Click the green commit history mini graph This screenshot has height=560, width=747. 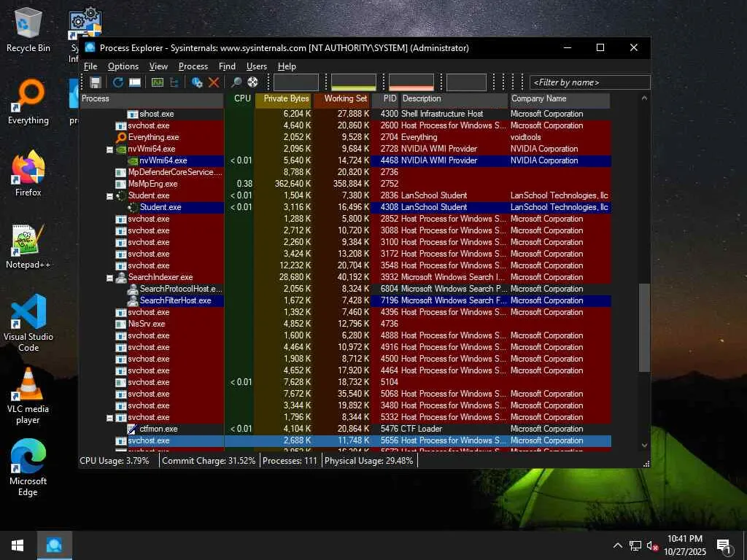(354, 82)
